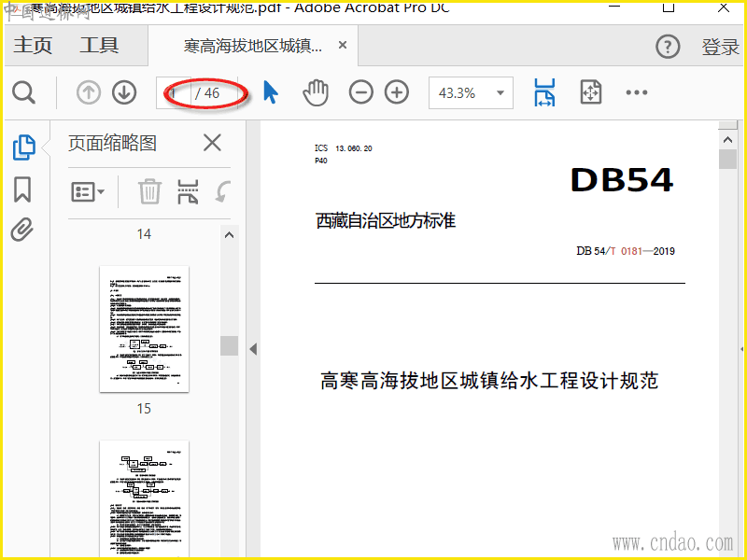The image size is (747, 560).
Task: Select the 寒高海拔地区城镇 document tab
Action: click(x=252, y=46)
